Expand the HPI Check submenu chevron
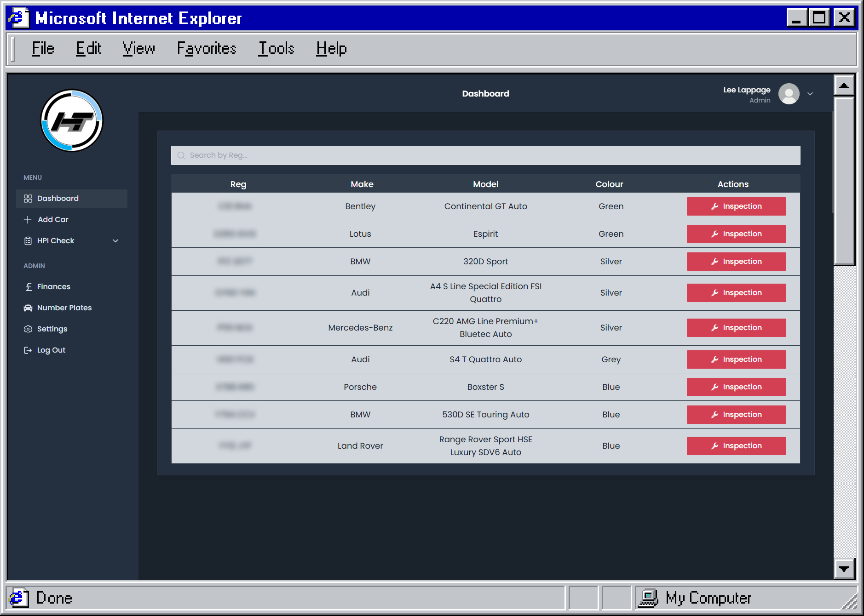 pyautogui.click(x=115, y=240)
